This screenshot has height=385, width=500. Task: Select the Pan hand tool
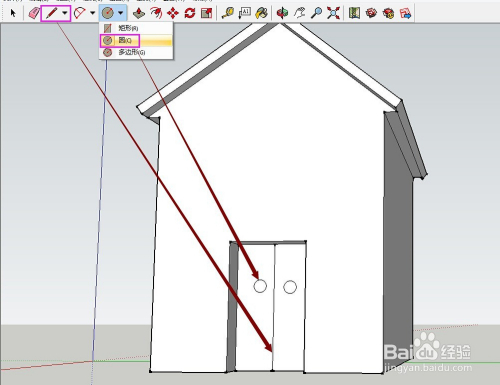[299, 13]
